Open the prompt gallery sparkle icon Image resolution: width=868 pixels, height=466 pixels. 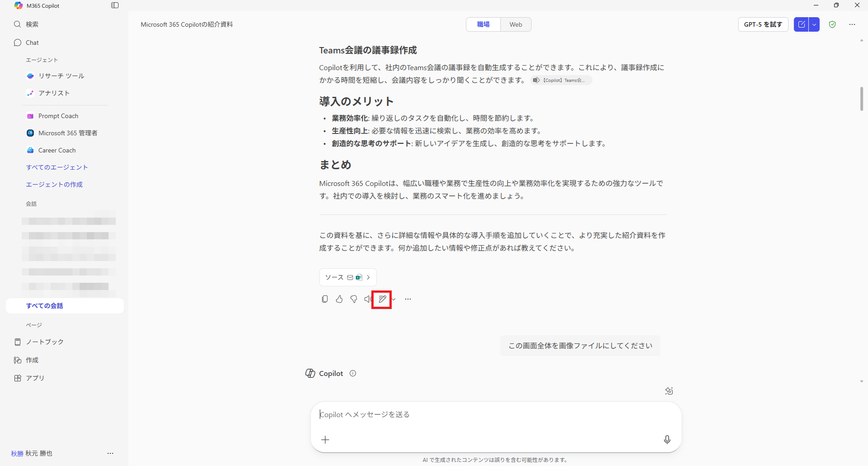pos(669,391)
